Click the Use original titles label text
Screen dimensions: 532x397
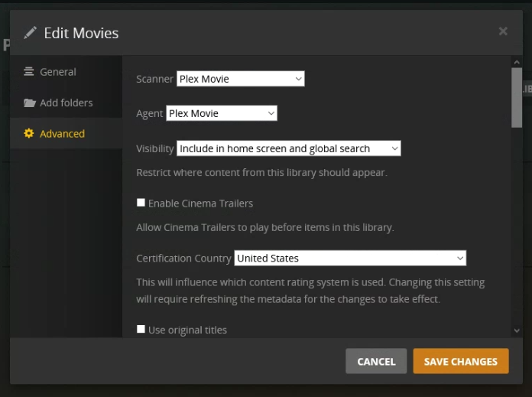click(x=187, y=330)
